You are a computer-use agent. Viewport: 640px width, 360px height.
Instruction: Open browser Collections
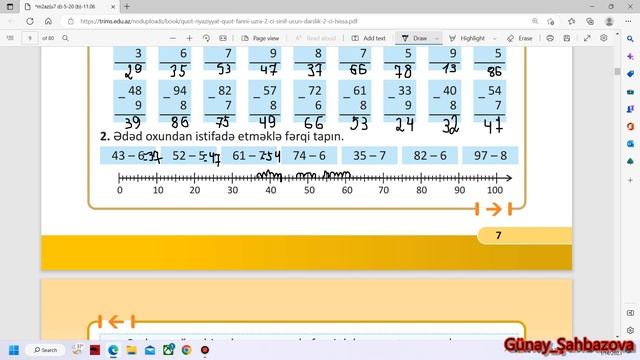pos(590,21)
